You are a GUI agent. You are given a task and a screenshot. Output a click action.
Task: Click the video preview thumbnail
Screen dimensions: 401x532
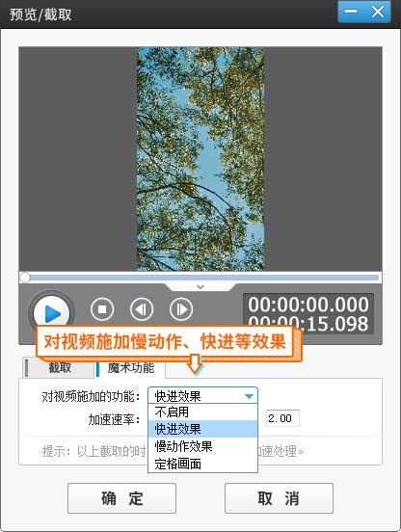click(x=200, y=159)
